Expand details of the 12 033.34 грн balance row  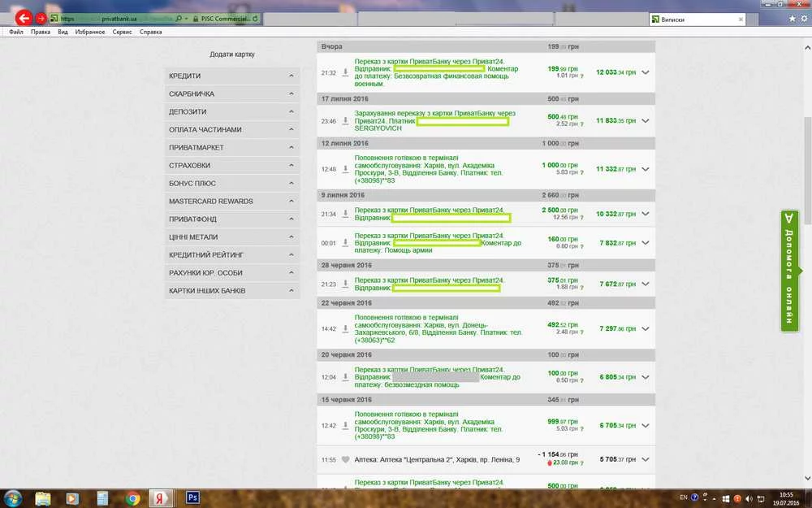(646, 72)
